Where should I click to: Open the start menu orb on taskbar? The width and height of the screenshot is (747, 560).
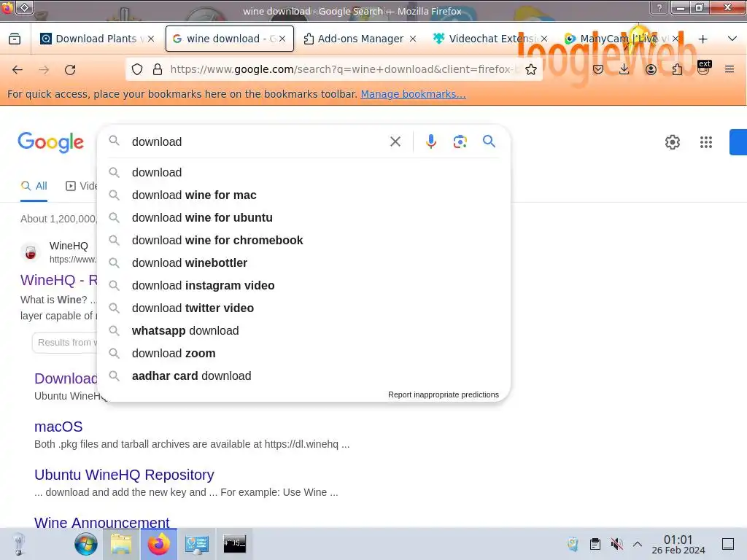point(86,544)
